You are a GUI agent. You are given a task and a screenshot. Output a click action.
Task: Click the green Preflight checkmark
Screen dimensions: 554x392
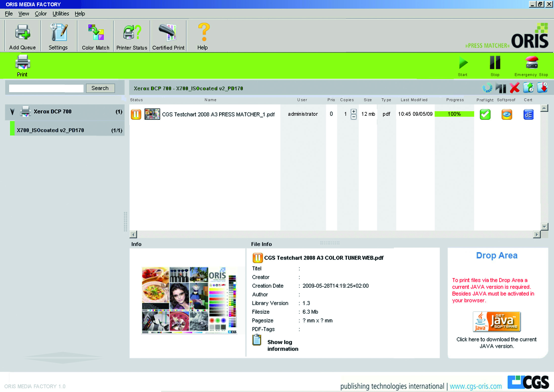[x=485, y=114]
